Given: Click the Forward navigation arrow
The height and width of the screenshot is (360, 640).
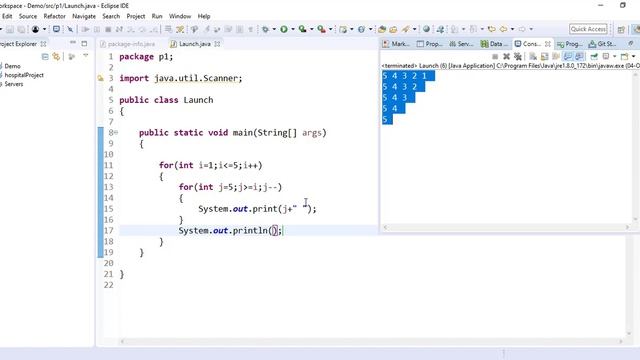Looking at the screenshot, I should (522, 29).
